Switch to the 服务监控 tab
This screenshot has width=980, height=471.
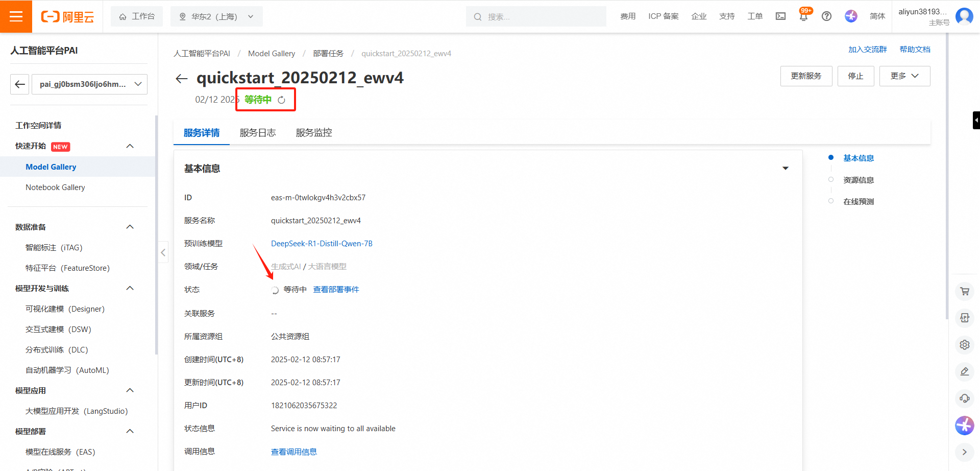[x=314, y=133]
